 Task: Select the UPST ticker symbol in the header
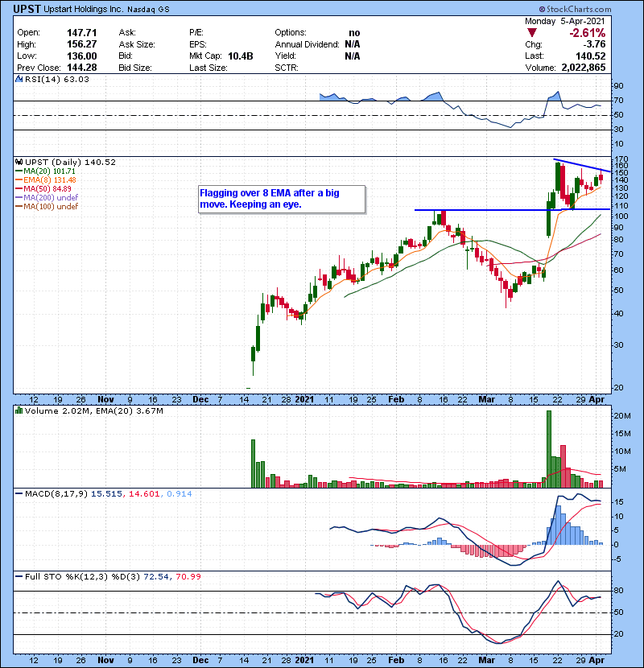point(27,9)
